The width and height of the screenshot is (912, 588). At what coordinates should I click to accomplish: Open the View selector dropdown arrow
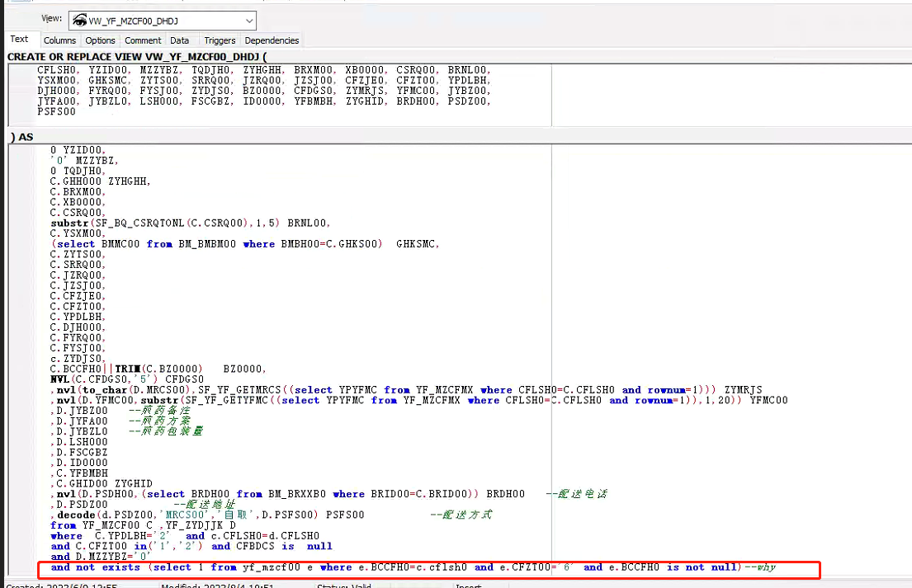(x=249, y=21)
